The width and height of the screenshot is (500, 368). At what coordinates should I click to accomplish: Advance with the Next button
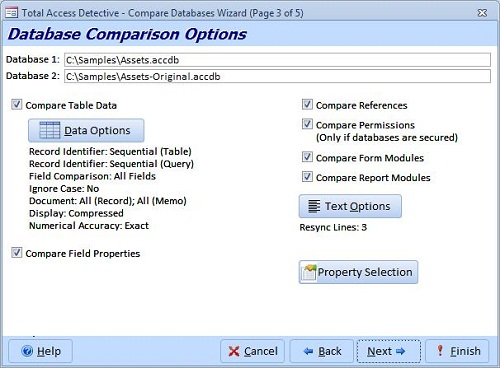click(389, 351)
